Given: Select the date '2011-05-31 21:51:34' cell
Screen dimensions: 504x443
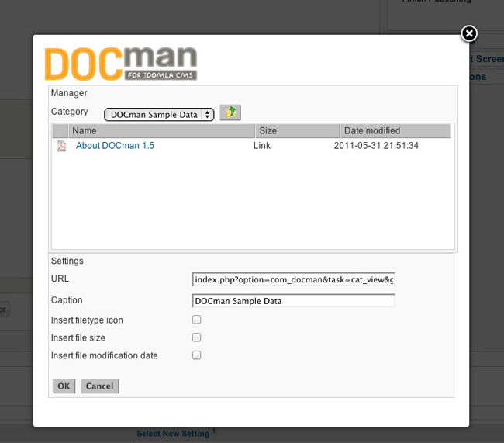Looking at the screenshot, I should click(x=376, y=146).
